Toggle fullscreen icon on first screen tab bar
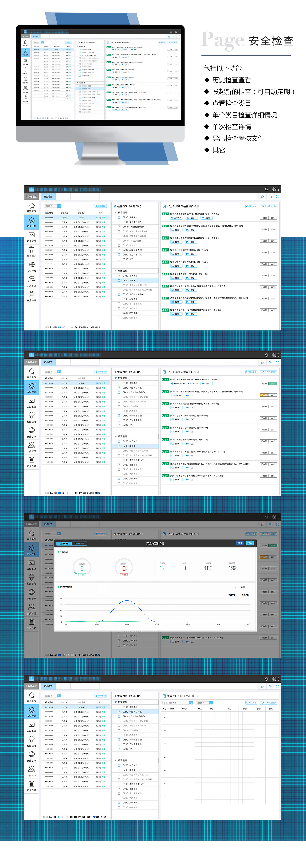This screenshot has width=306, height=868. pyautogui.click(x=277, y=197)
